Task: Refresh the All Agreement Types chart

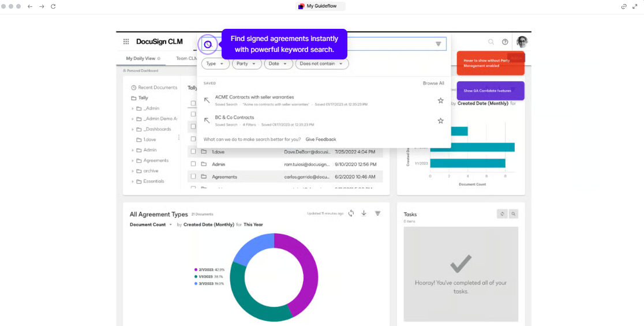Action: [351, 213]
